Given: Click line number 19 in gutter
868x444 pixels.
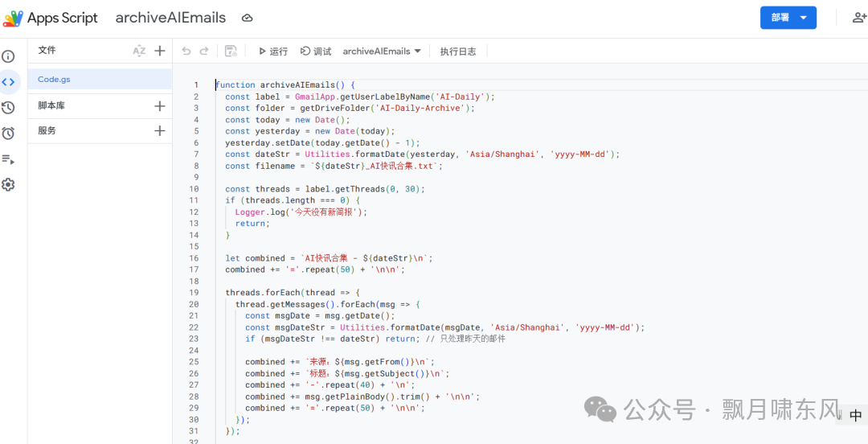Looking at the screenshot, I should coord(194,292).
